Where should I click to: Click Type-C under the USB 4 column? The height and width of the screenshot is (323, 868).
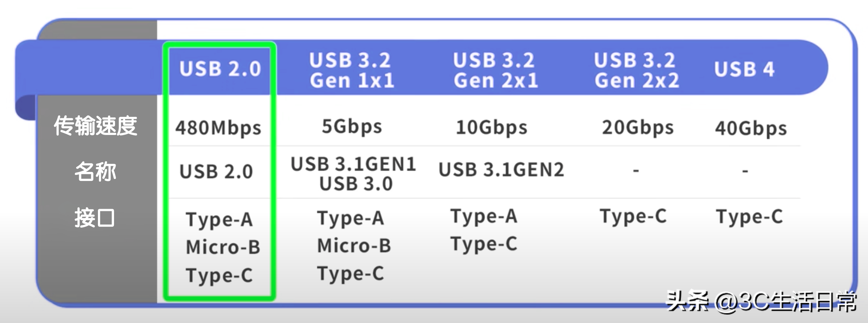click(749, 217)
